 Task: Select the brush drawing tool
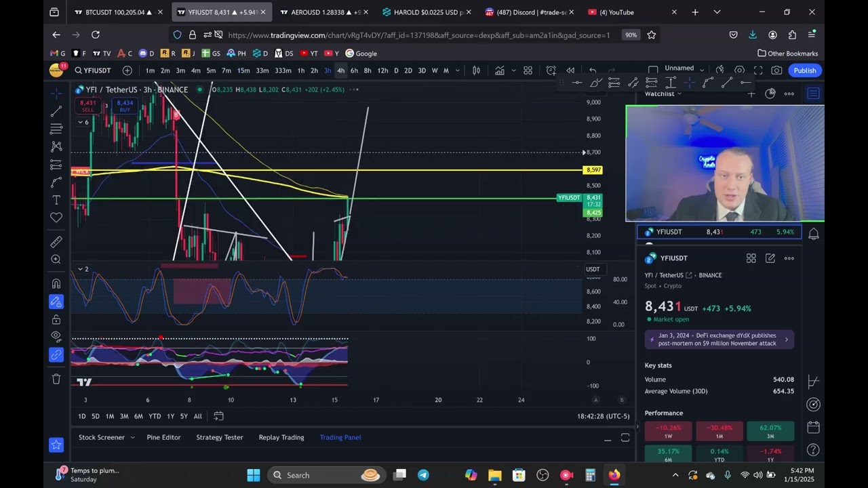pos(56,182)
